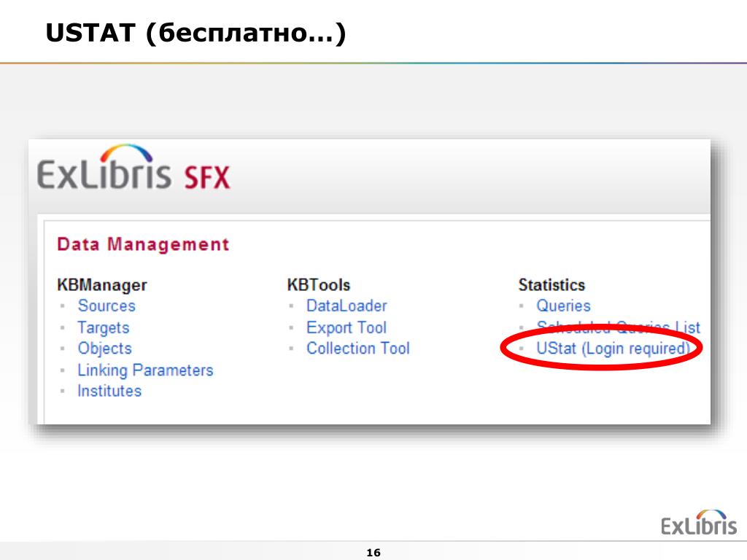This screenshot has width=747, height=560.
Task: Click the ExLibris SFX logo
Action: tap(133, 168)
